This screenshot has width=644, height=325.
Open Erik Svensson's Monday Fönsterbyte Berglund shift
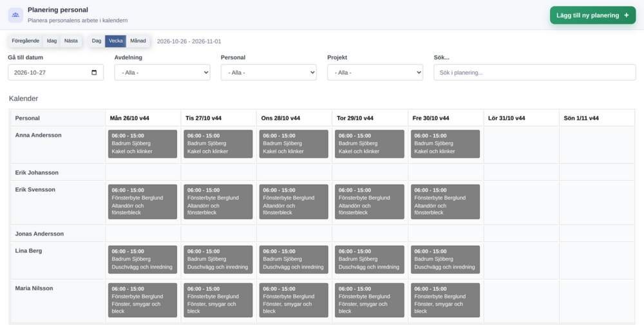142,202
